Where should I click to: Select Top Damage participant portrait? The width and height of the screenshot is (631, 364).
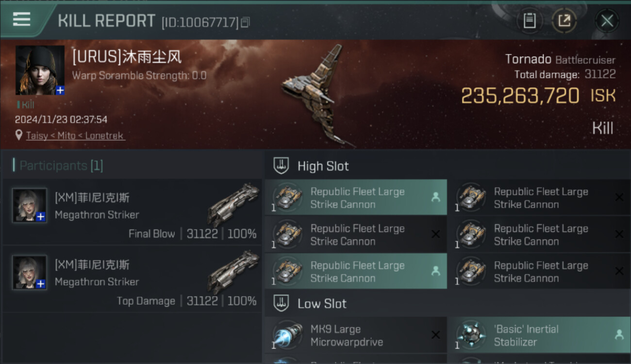[30, 273]
